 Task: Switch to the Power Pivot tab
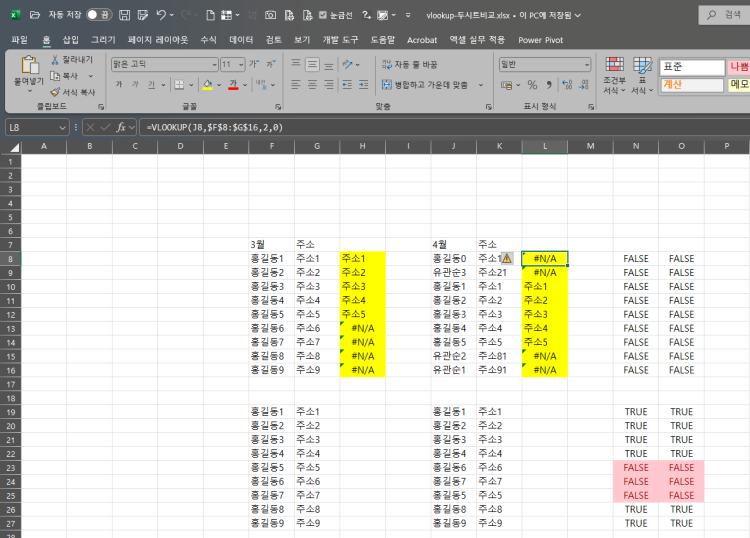(x=540, y=40)
